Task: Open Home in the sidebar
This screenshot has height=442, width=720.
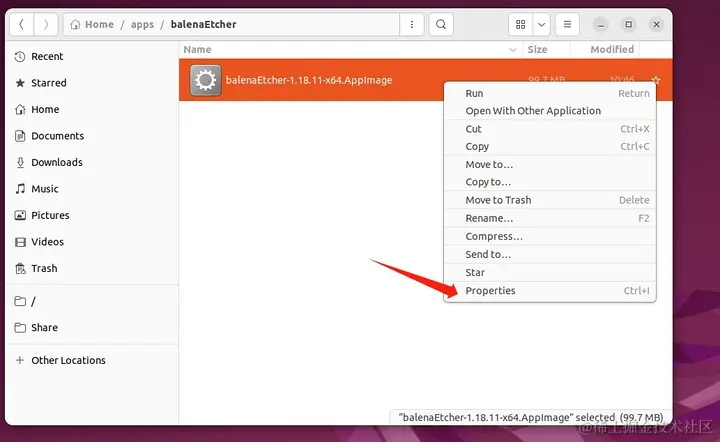Action: click(x=92, y=110)
